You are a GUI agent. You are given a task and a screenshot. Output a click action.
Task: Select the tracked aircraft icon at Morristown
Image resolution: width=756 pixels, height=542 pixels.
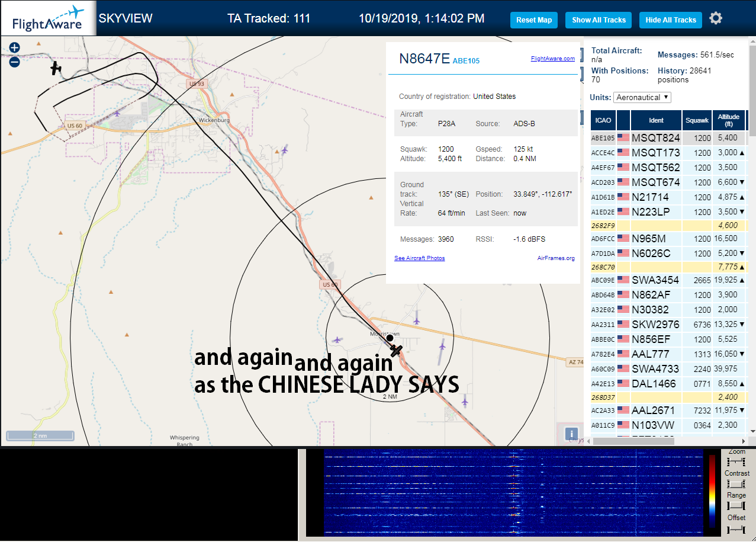pos(396,350)
